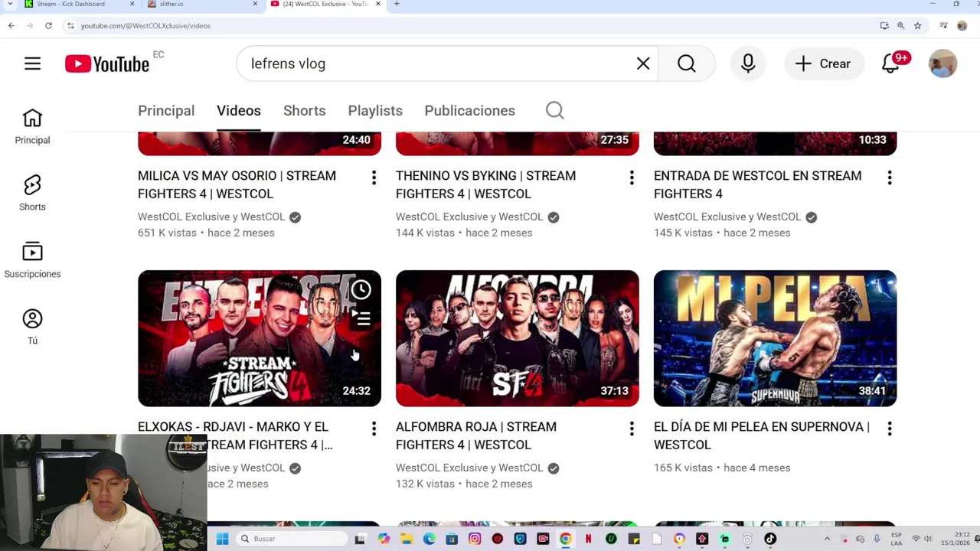980x551 pixels.
Task: Open Suscripciones in the left sidebar
Action: 32,260
